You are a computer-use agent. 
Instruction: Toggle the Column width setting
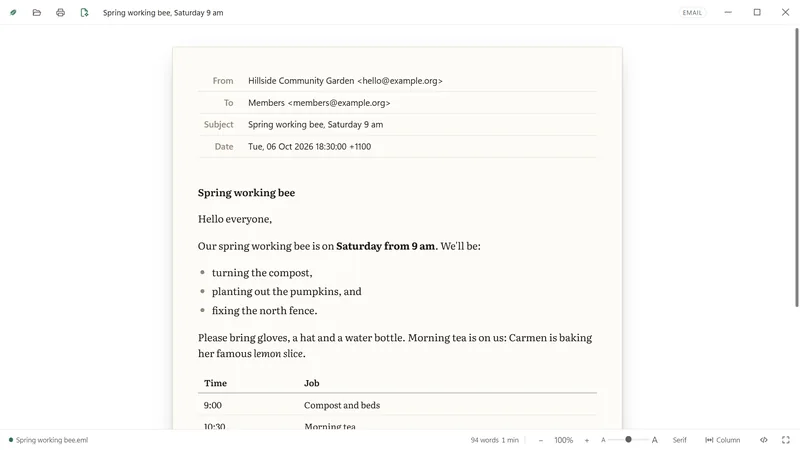(722, 440)
